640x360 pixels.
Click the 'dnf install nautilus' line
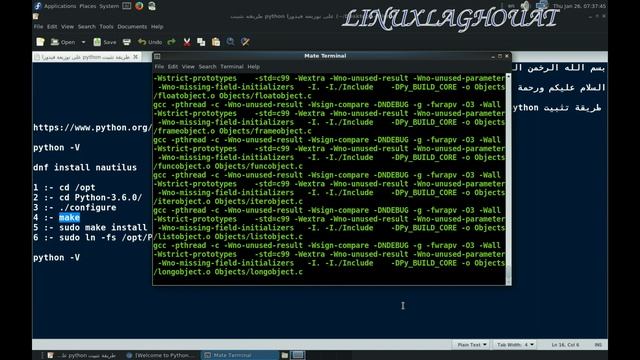(x=85, y=167)
